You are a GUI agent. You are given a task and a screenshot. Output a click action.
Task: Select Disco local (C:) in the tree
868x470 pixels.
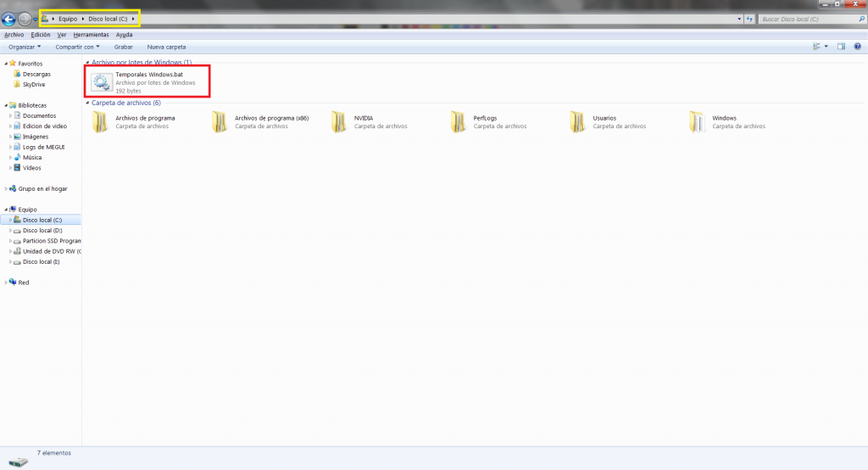42,220
